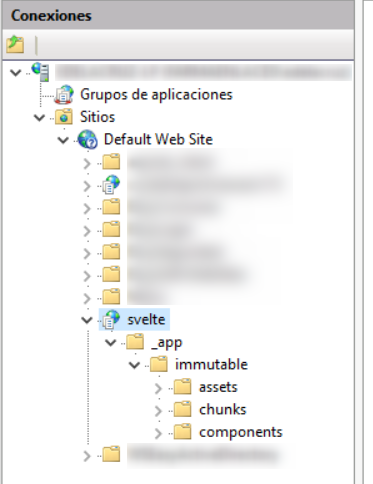This screenshot has width=373, height=484.
Task: Select the Sitios label
Action: click(97, 117)
